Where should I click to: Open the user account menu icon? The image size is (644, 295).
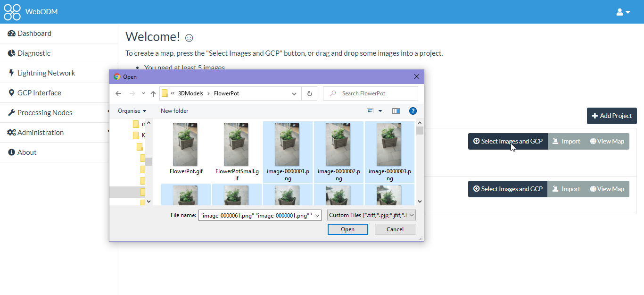coord(623,12)
